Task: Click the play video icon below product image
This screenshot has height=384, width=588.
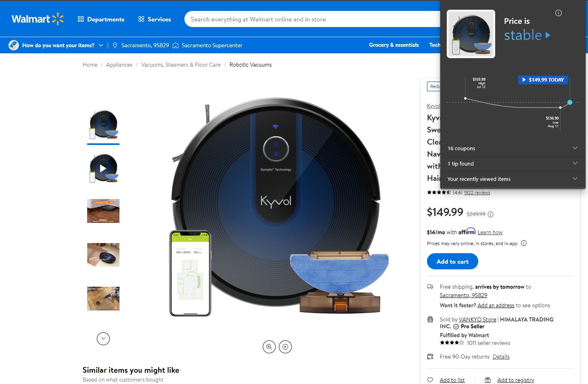Action: (x=285, y=347)
